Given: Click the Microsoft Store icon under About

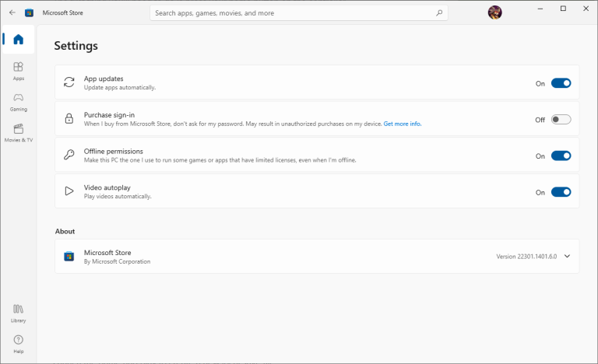Looking at the screenshot, I should (x=69, y=256).
